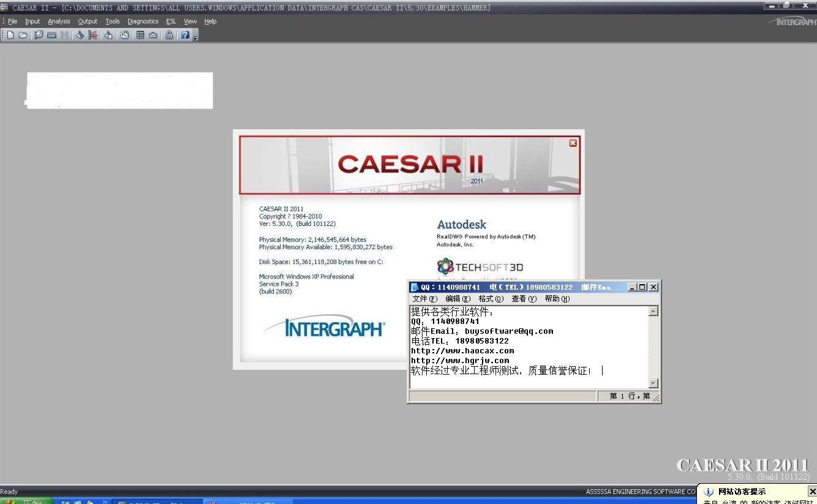
Task: Click the checklist lines toolbar icon
Action: tap(140, 35)
